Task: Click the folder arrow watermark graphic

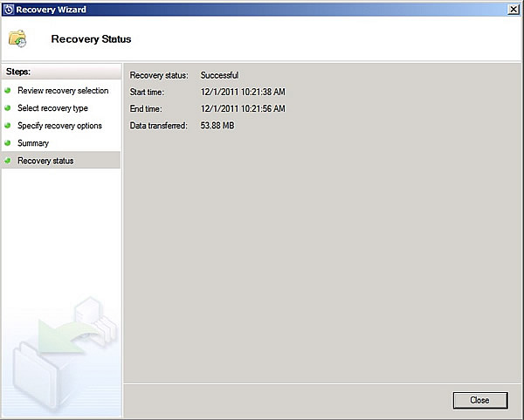Action: pyautogui.click(x=61, y=341)
